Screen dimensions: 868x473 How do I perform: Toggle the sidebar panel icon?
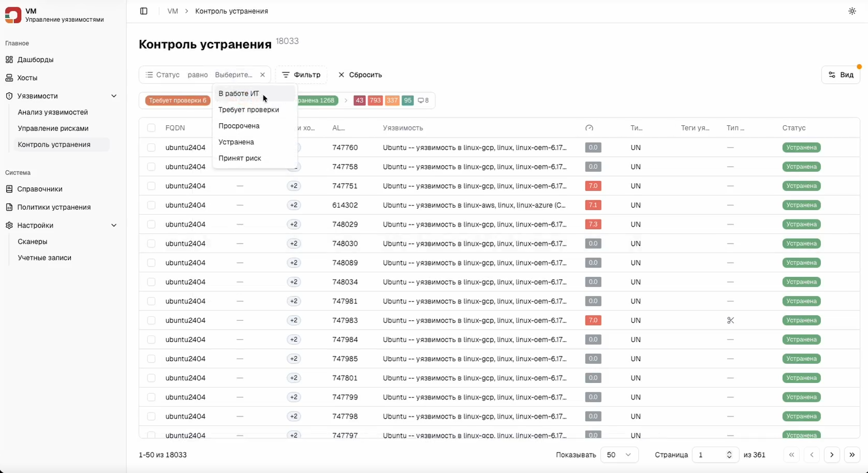pyautogui.click(x=144, y=11)
